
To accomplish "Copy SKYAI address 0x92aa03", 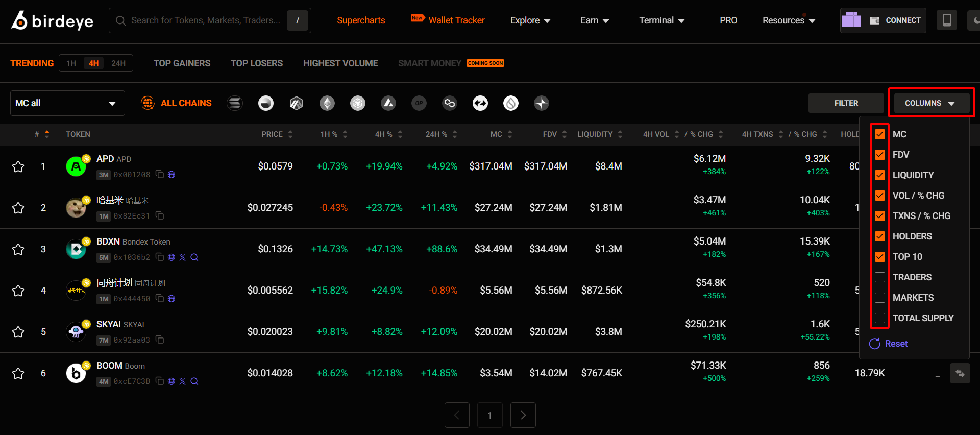I will tap(160, 340).
